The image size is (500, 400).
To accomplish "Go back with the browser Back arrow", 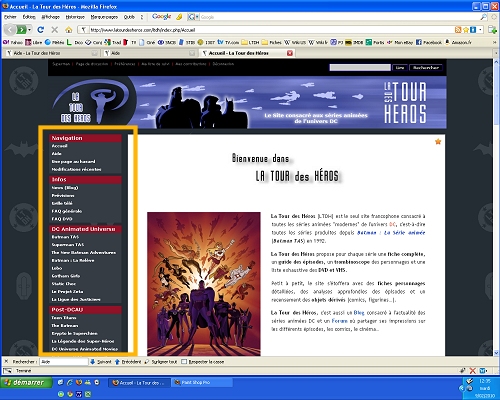I will point(10,30).
